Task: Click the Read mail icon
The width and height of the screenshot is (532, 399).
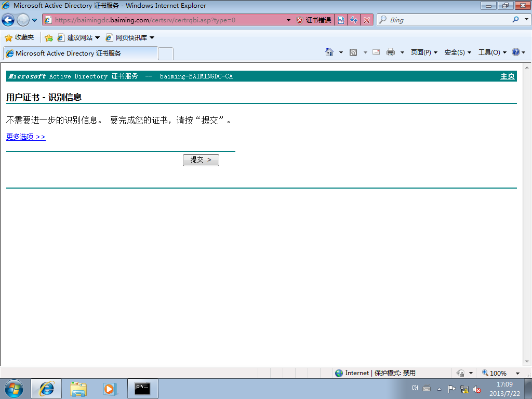Action: [376, 52]
